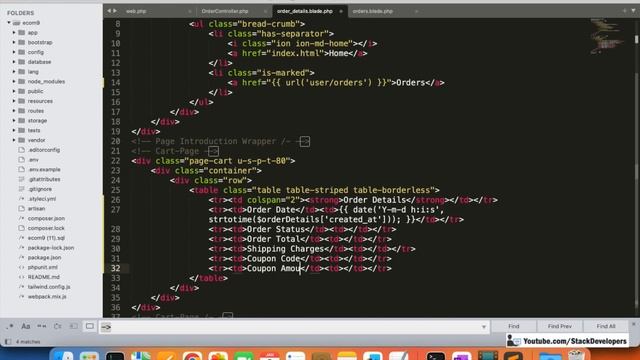Toggle the sidebar from the status bar icon
Image resolution: width=640 pixels, height=360 pixels.
[x=8, y=342]
